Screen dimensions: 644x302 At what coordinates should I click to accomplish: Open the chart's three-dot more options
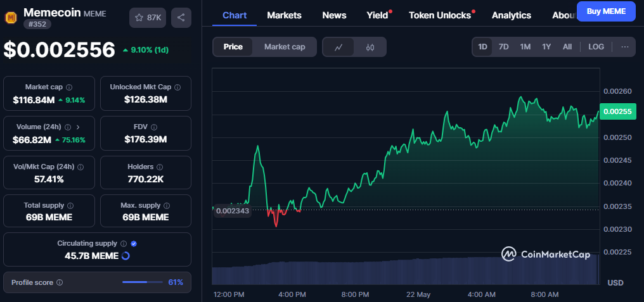click(x=625, y=47)
